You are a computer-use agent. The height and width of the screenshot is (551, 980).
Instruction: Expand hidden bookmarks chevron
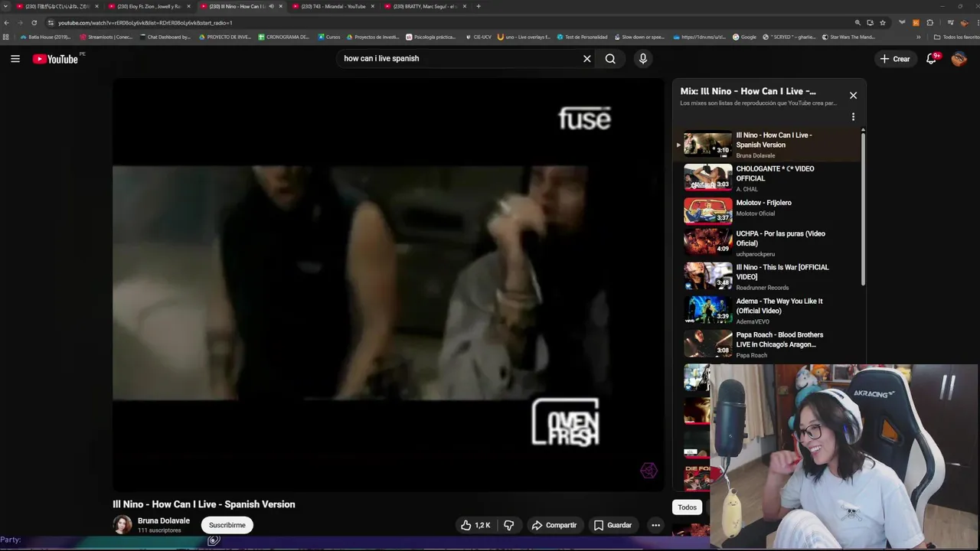click(918, 37)
